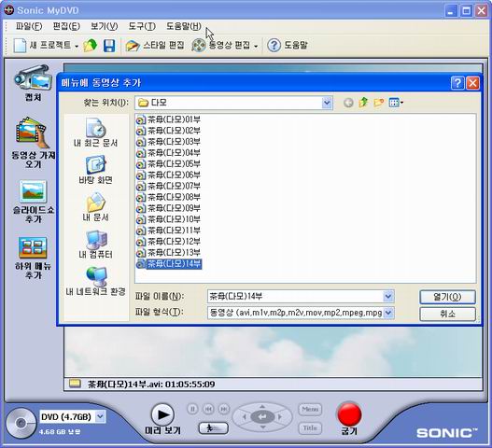Click the running man speed button
This screenshot has height=448, width=492.
point(214,428)
